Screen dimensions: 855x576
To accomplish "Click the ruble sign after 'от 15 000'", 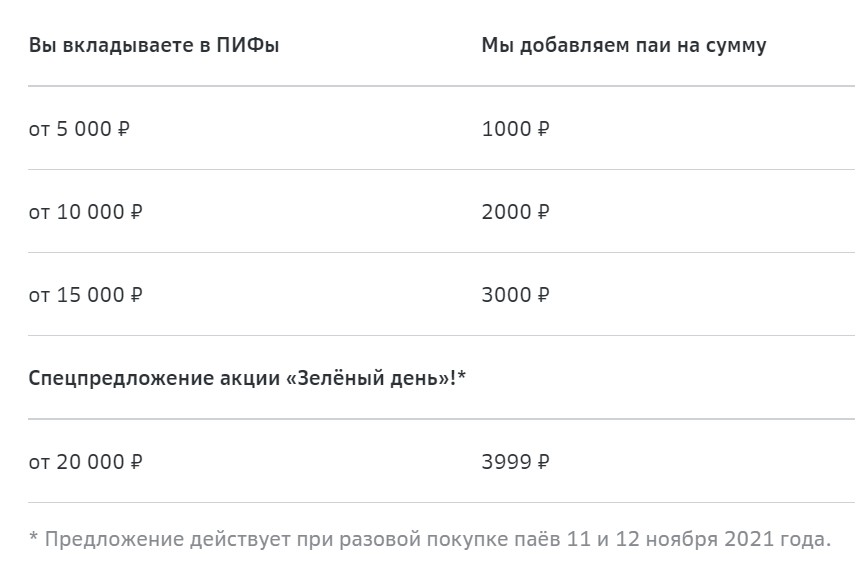I will pyautogui.click(x=136, y=295).
